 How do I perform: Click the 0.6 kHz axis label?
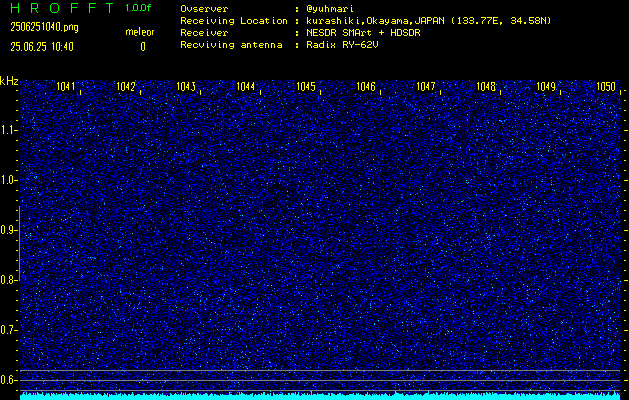[x=7, y=380]
